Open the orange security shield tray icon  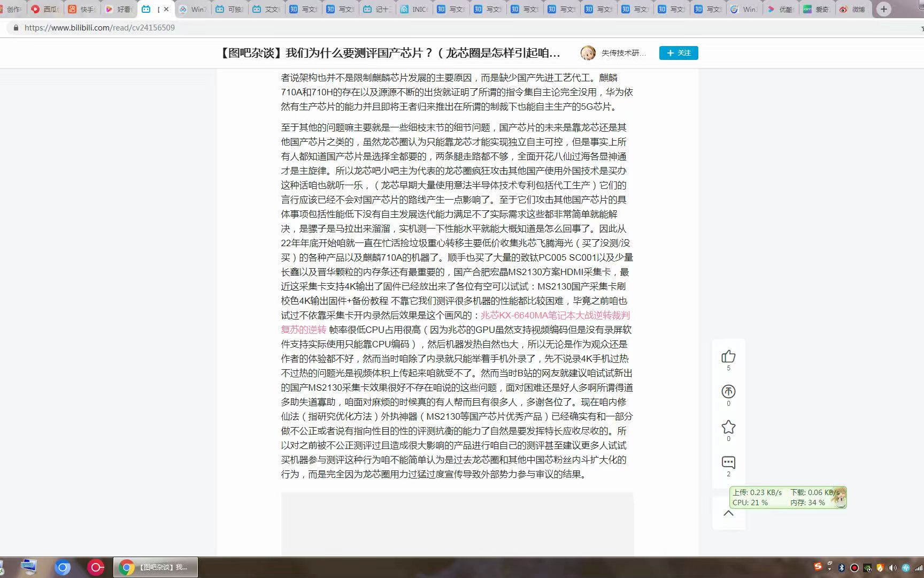880,568
